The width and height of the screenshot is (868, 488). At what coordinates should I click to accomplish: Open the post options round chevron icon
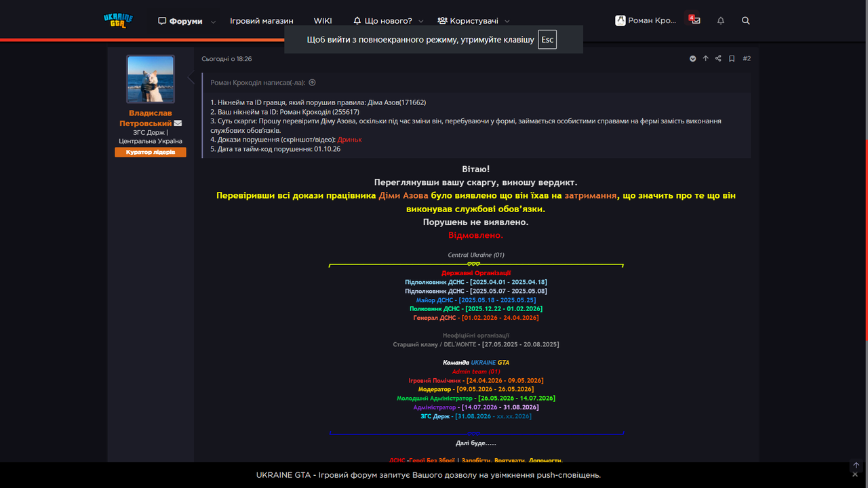click(693, 59)
